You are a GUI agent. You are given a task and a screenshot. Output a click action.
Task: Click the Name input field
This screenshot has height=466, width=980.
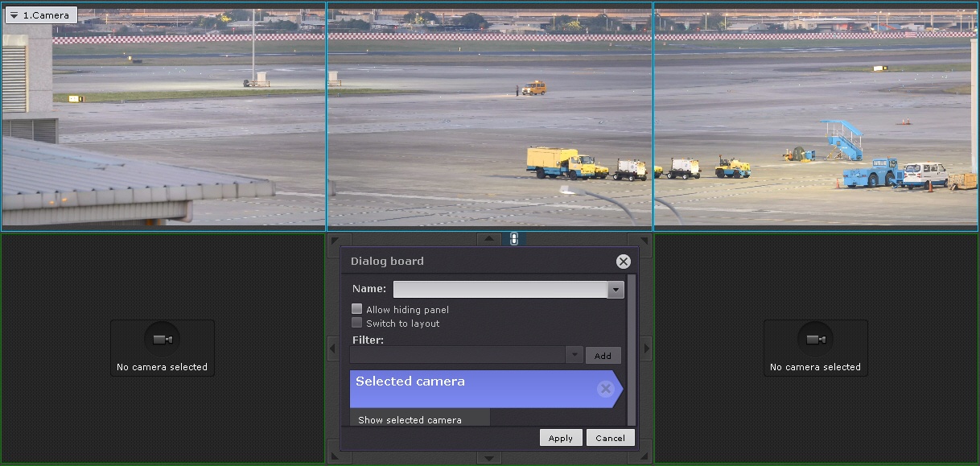coord(500,290)
